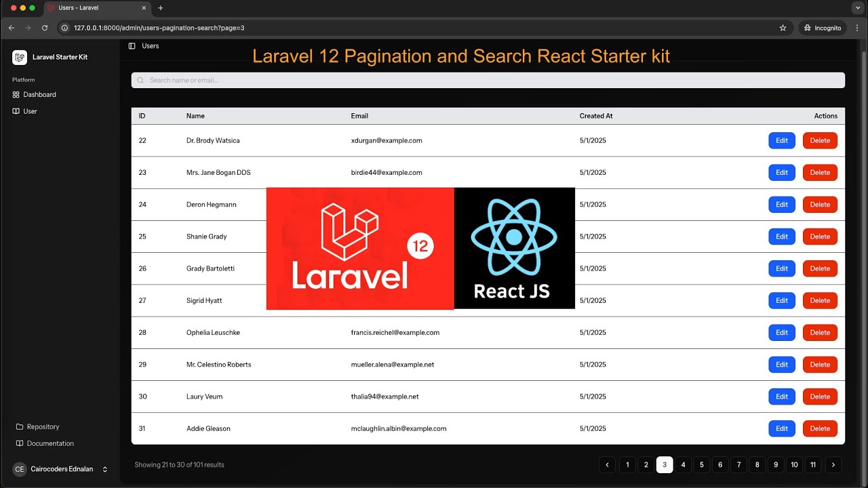The width and height of the screenshot is (868, 488).
Task: Go to pagination page 5
Action: (702, 465)
